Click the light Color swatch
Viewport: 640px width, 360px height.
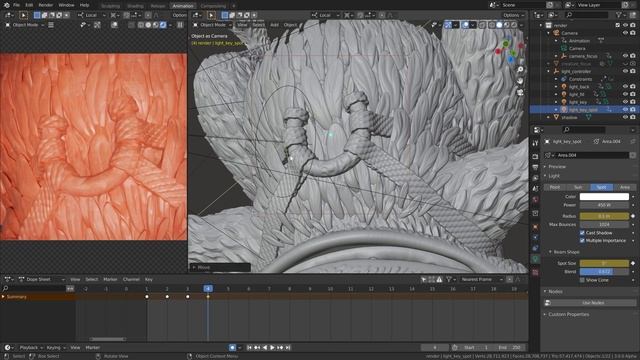click(604, 197)
